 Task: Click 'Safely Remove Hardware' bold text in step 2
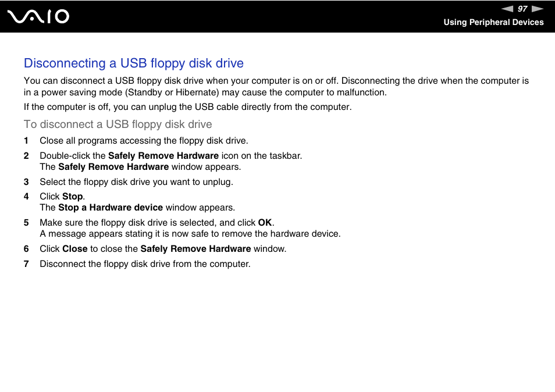point(163,156)
